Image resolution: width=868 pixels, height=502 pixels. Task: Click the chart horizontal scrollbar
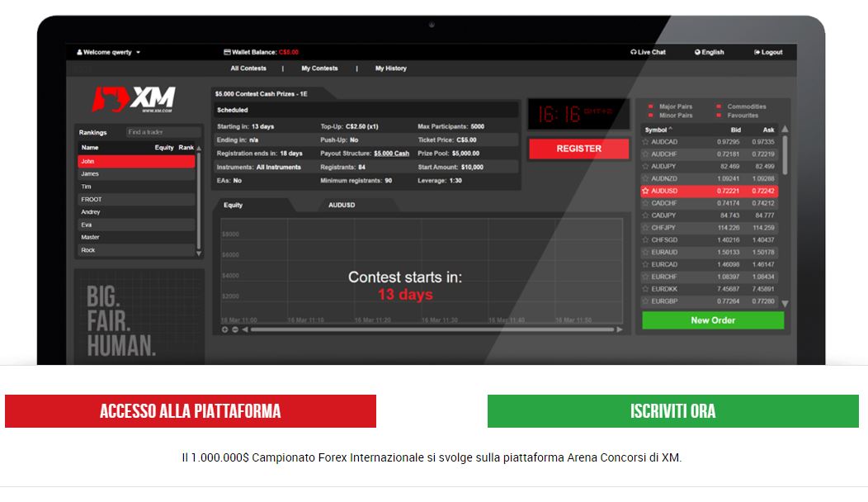tap(432, 329)
